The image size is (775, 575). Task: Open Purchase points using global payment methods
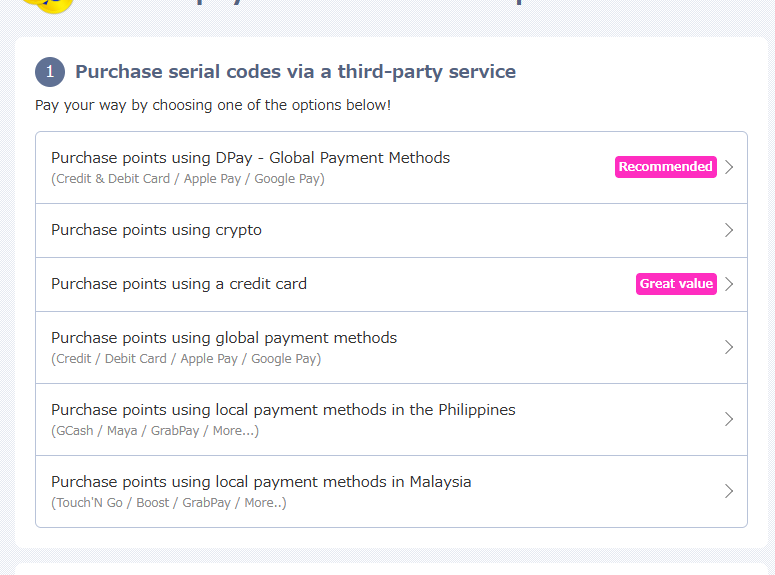point(224,338)
